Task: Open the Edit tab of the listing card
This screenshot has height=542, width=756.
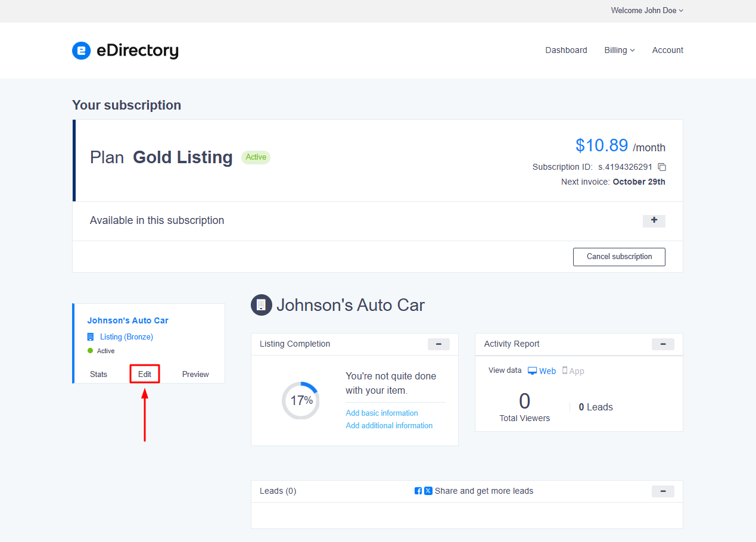Action: pyautogui.click(x=145, y=374)
